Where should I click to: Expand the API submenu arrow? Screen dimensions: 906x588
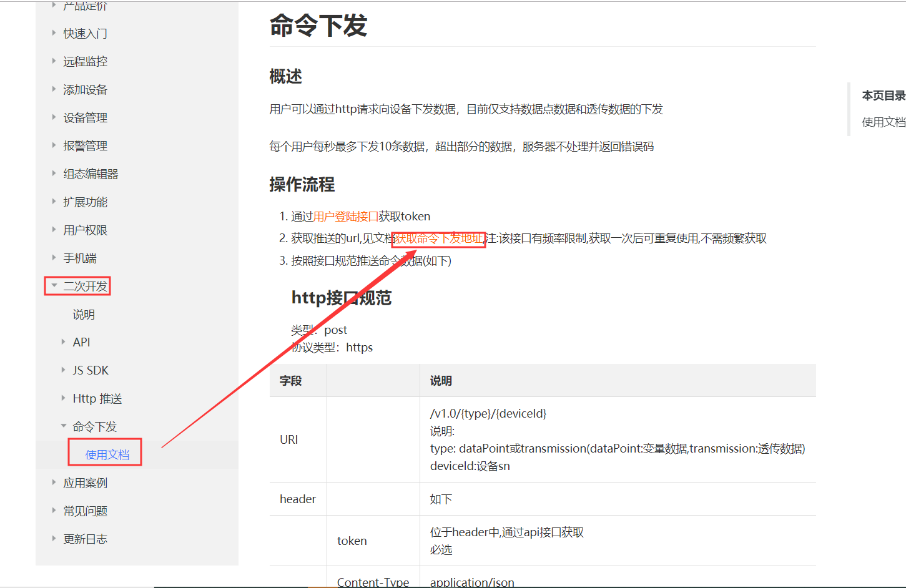64,342
